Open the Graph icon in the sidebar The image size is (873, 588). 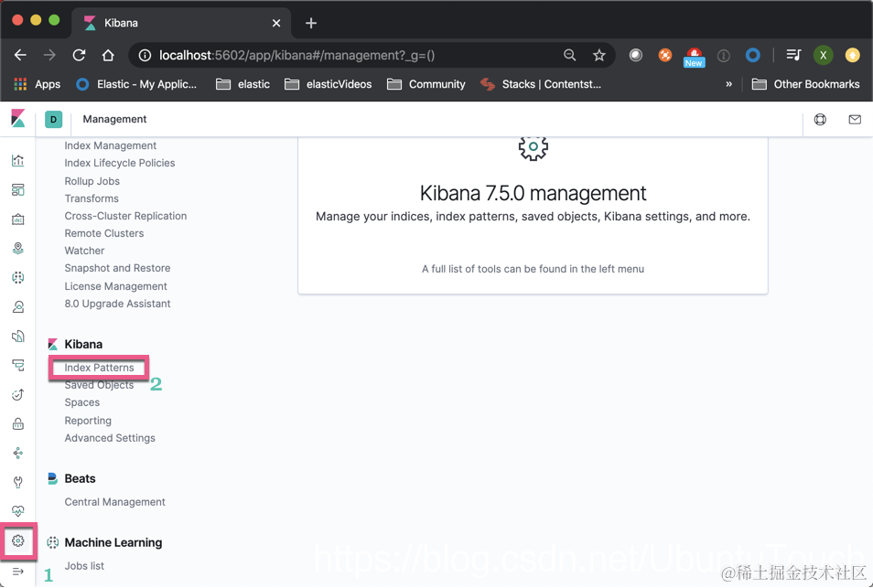coord(17,453)
